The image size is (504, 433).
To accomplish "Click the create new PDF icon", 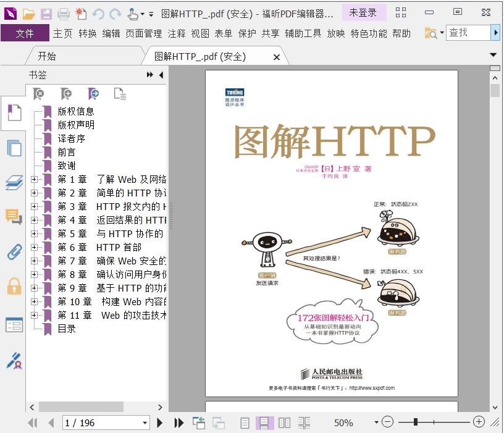I will (81, 14).
